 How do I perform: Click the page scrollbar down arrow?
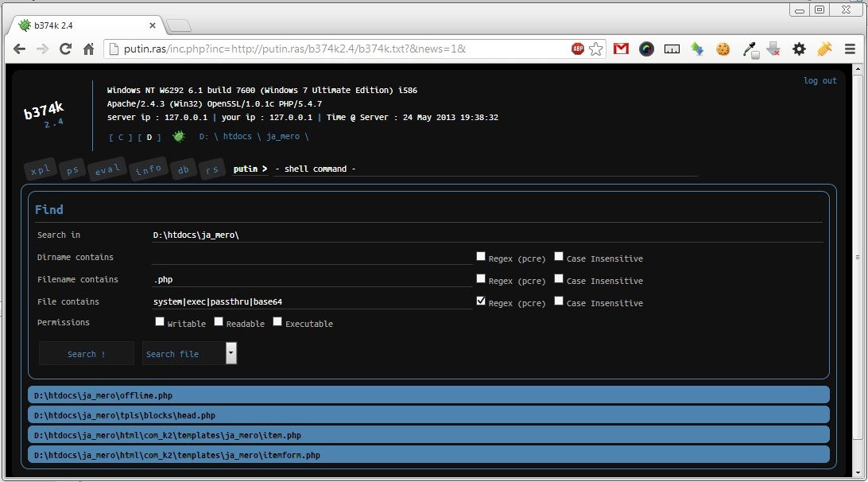[x=858, y=472]
